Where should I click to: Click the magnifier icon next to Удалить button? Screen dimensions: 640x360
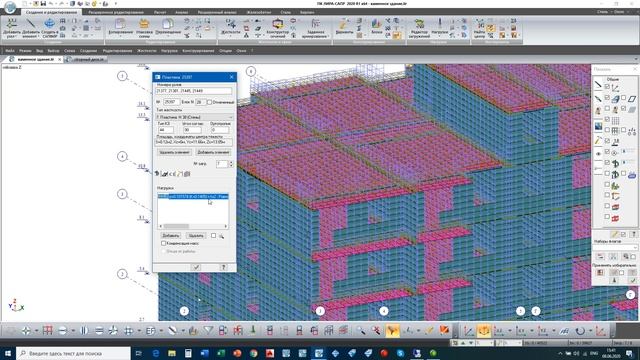(x=221, y=236)
